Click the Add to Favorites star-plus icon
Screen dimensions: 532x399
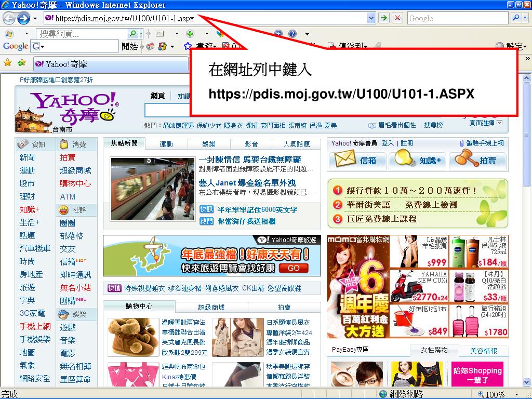(22, 62)
